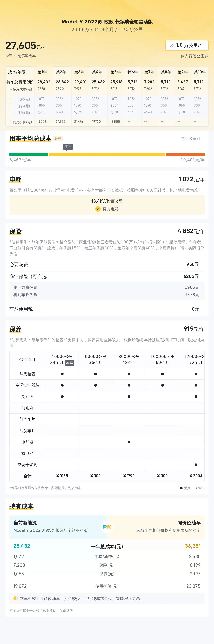The width and height of the screenshot is (214, 644).
Task: Click the 13.4kWh/百公里 consumption panel
Action: click(x=107, y=205)
